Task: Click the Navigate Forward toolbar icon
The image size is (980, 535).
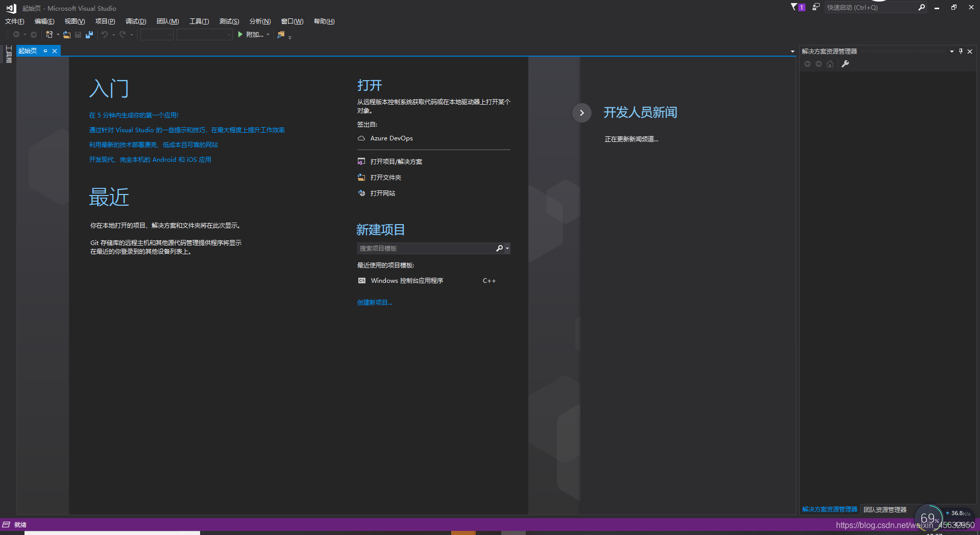Action: point(34,35)
